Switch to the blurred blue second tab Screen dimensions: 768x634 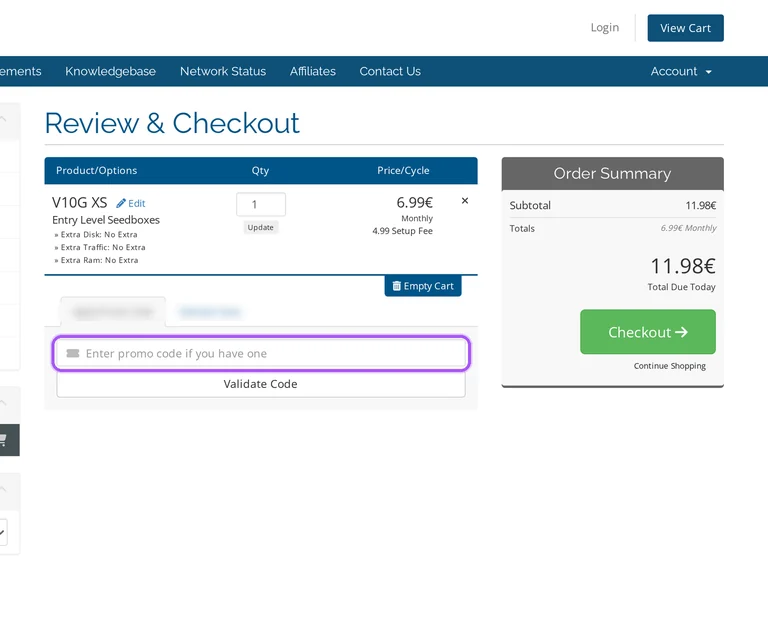(x=210, y=312)
